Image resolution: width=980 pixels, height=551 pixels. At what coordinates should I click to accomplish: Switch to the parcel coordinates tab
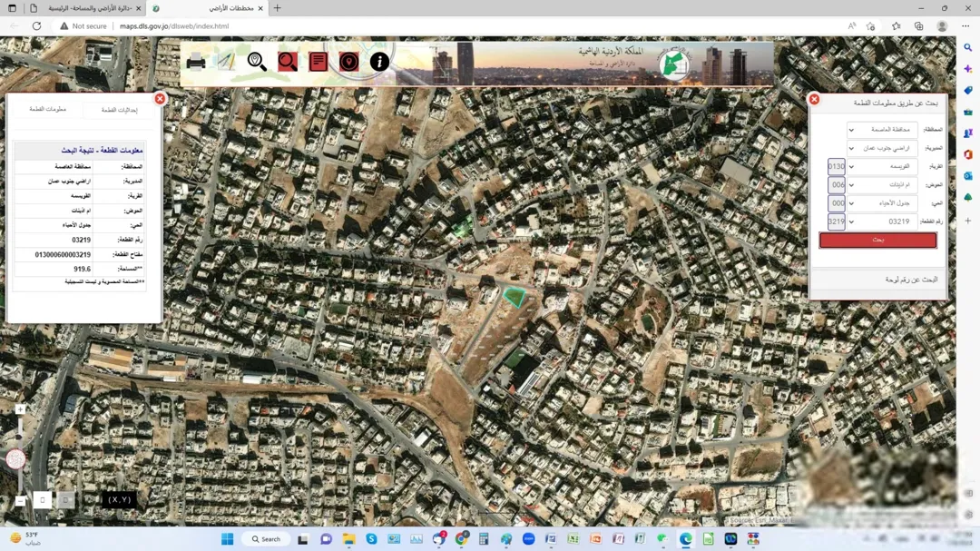coord(120,110)
